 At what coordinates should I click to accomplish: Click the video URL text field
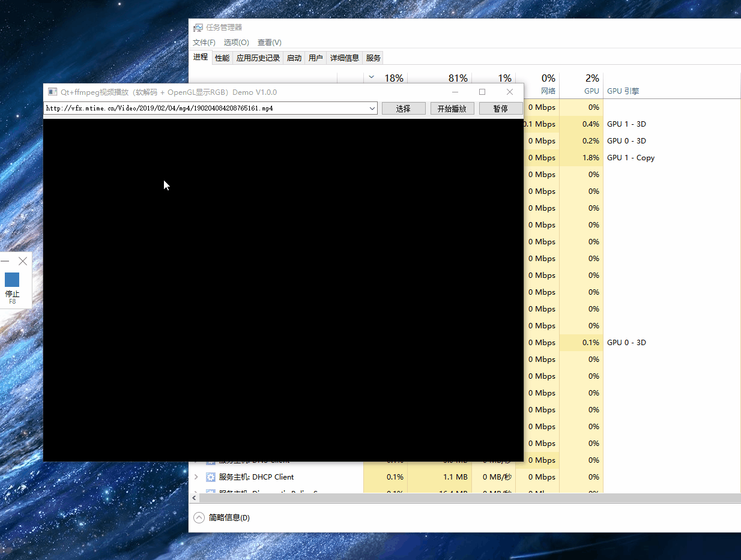click(205, 109)
